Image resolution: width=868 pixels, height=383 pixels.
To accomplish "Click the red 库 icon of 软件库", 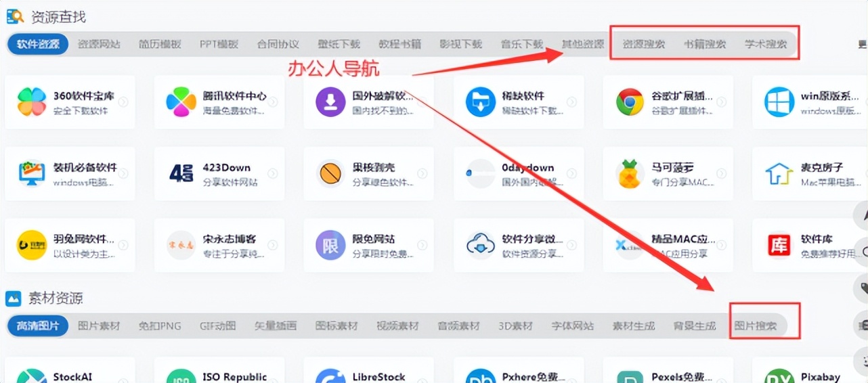I will (x=779, y=245).
